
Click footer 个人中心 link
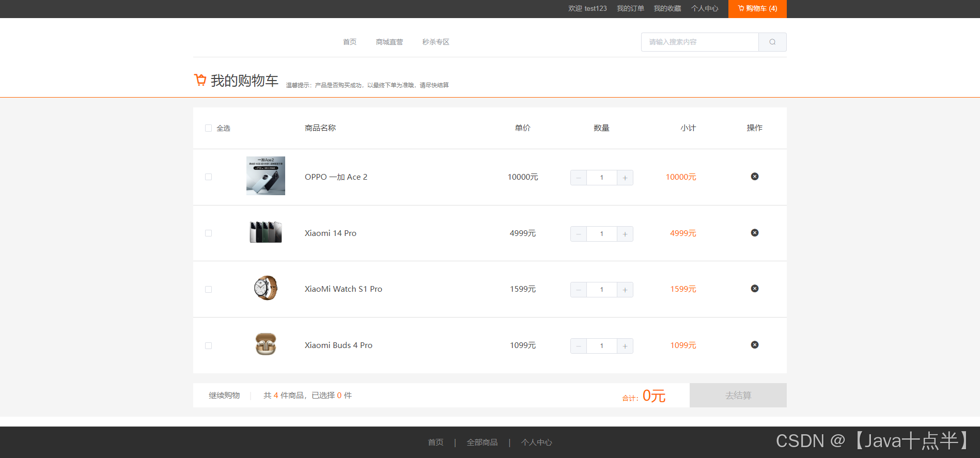tap(537, 443)
